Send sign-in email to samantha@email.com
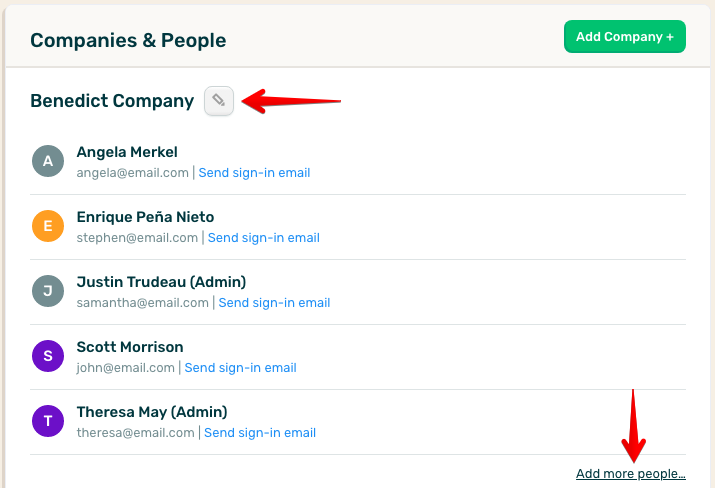The height and width of the screenshot is (488, 715). coord(274,303)
